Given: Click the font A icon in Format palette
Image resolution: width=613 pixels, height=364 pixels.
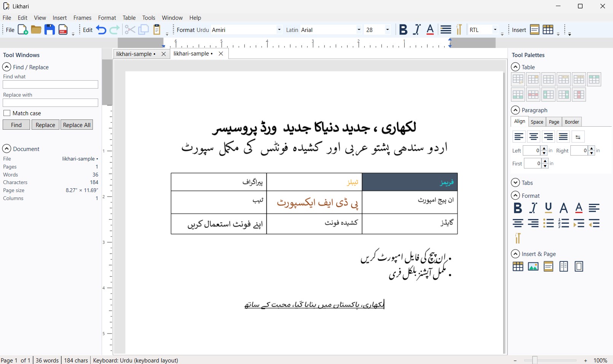Looking at the screenshot, I should [x=564, y=208].
